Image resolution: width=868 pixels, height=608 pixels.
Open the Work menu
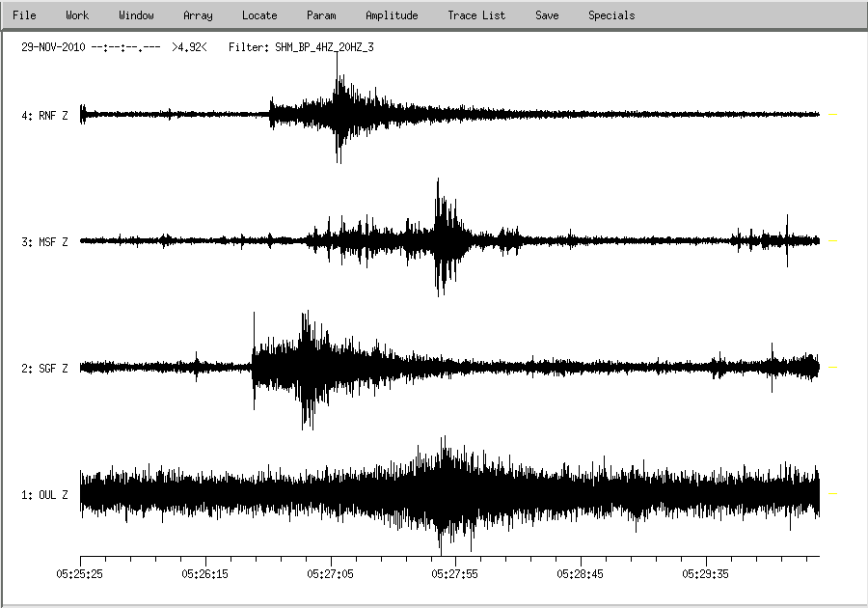77,15
